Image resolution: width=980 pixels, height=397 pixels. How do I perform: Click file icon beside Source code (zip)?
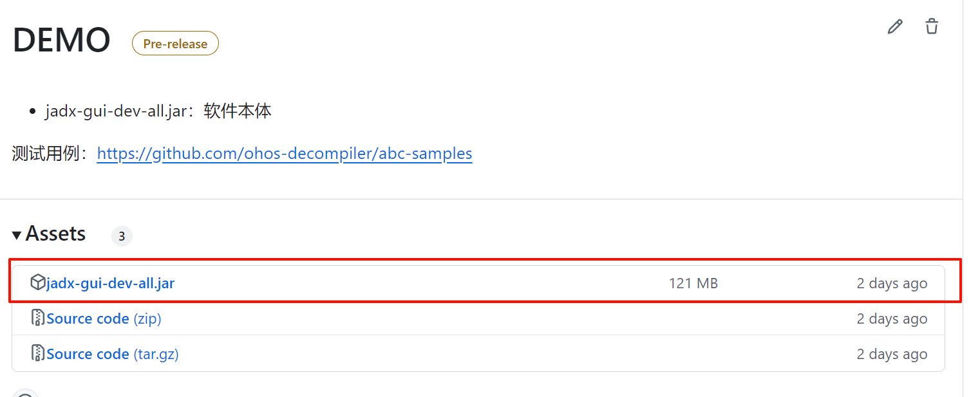(x=38, y=318)
